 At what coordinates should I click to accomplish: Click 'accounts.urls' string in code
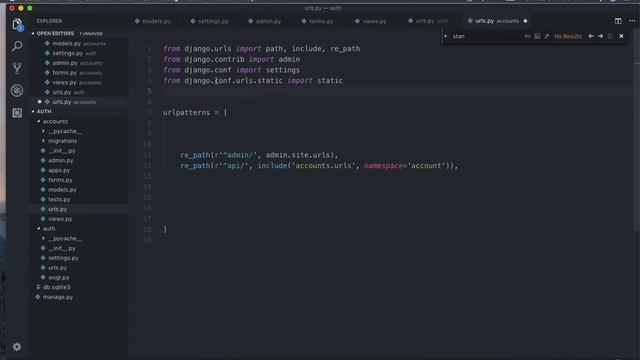click(x=324, y=166)
